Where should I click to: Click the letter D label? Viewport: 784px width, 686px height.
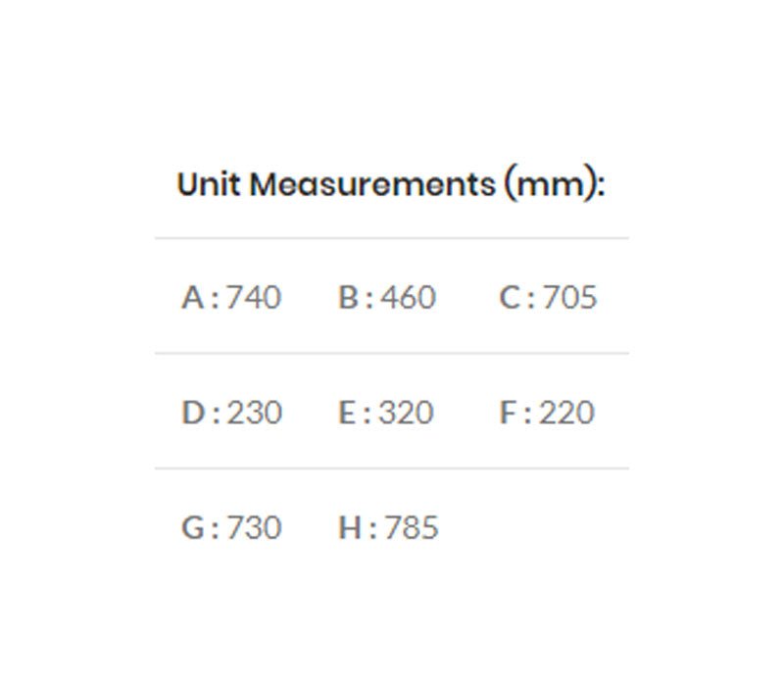click(193, 413)
